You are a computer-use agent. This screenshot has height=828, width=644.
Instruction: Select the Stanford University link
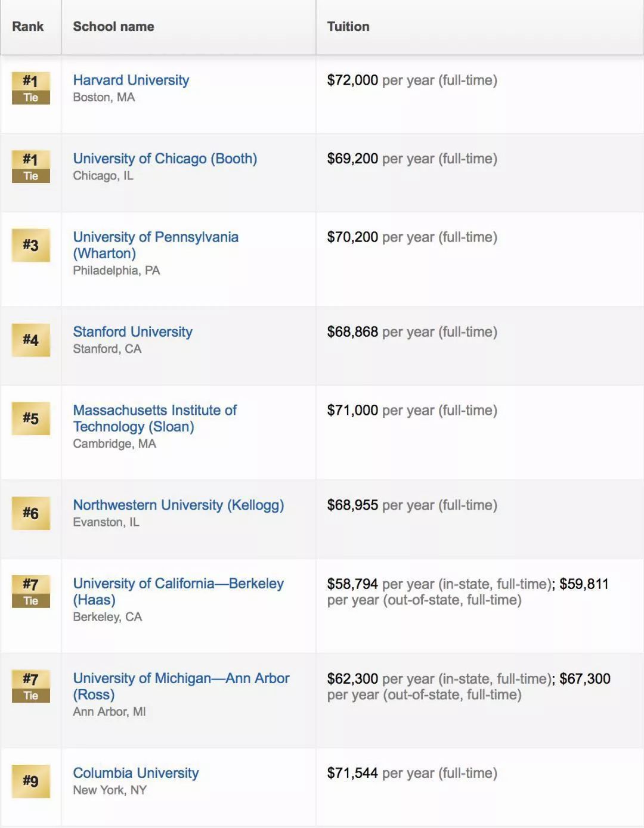point(132,332)
